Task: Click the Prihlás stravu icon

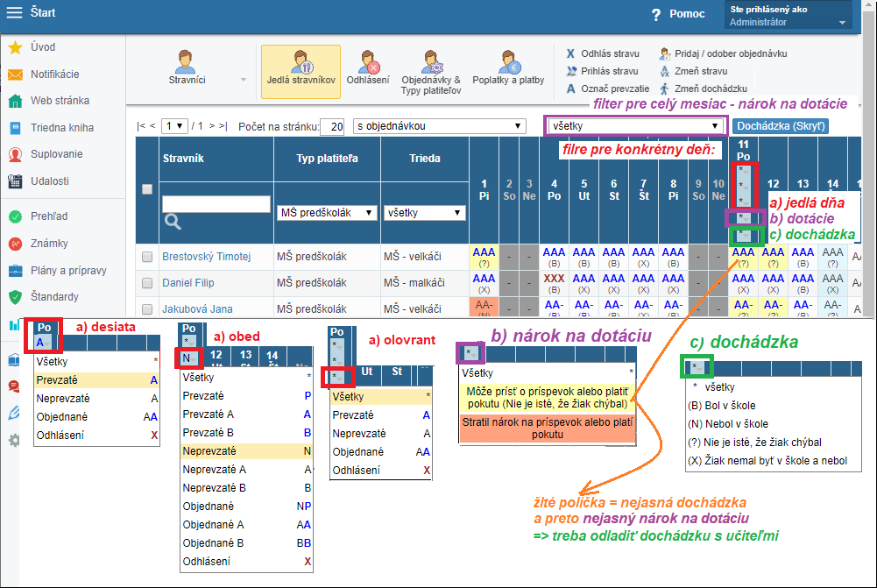Action: [571, 71]
